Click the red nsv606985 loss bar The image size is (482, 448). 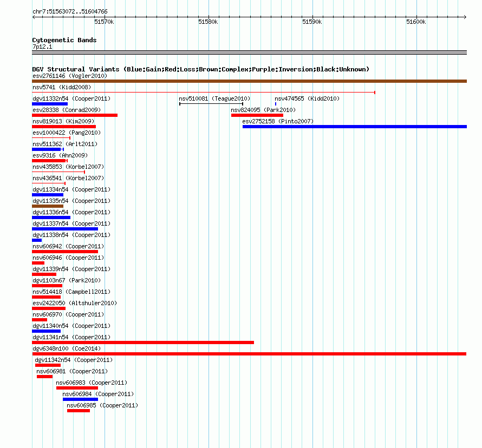point(79,411)
